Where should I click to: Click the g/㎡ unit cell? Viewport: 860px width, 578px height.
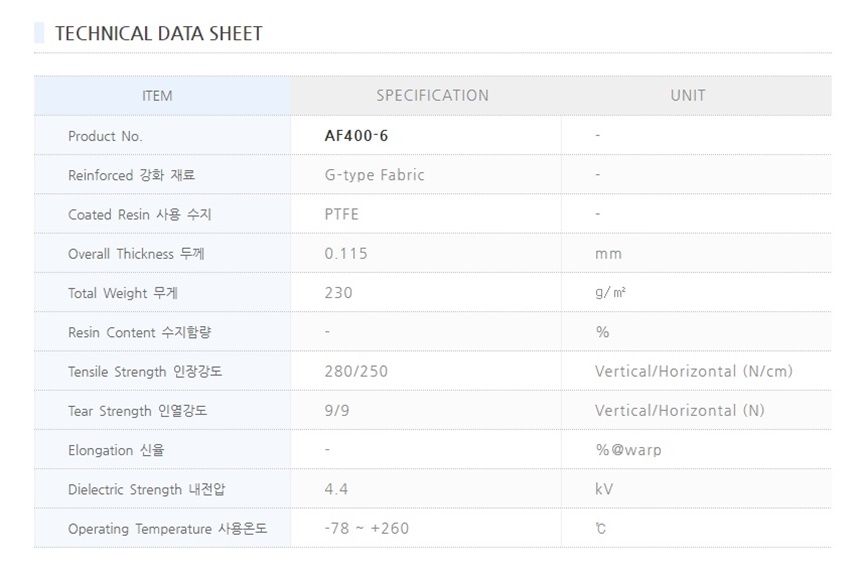[611, 293]
